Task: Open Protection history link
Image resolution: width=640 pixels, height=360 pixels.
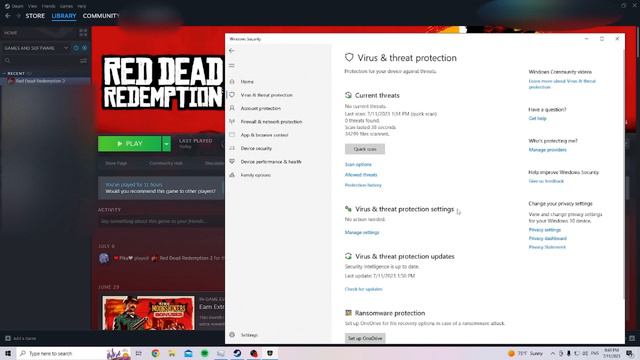Action: tap(363, 185)
